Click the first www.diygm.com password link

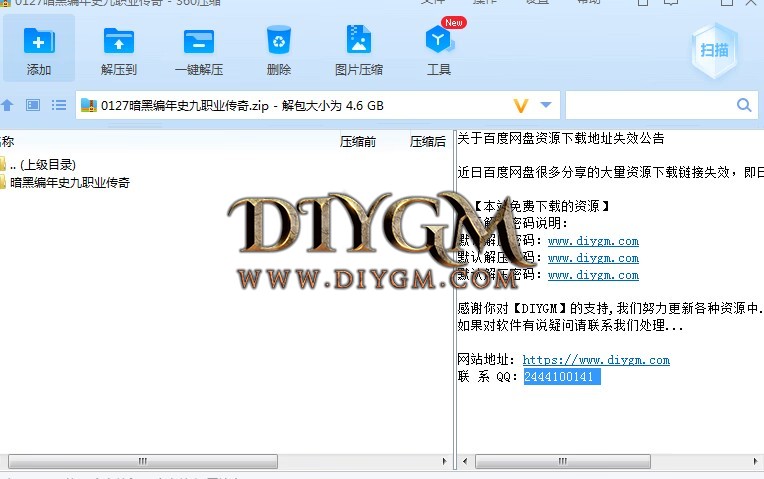[593, 241]
